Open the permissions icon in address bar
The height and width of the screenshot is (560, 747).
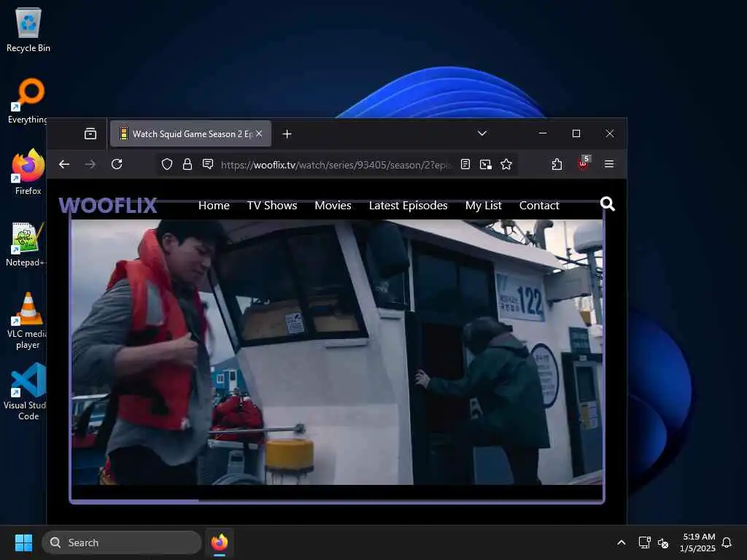pyautogui.click(x=208, y=165)
